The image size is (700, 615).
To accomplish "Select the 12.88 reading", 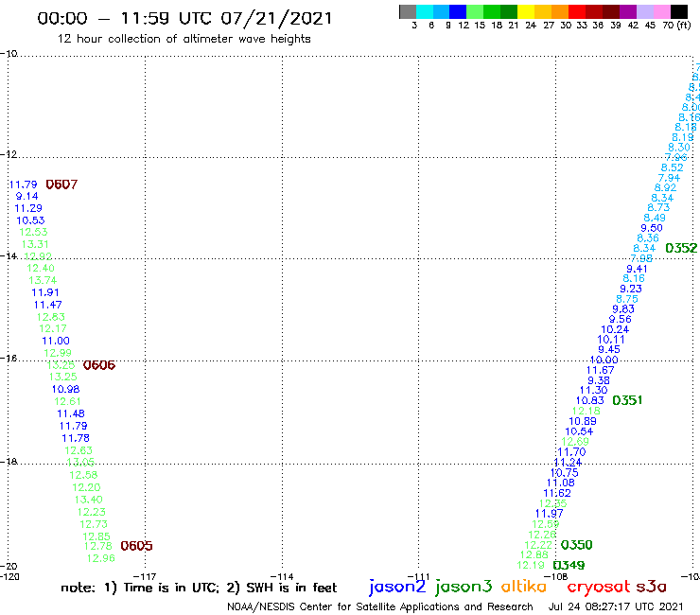I will point(534,554).
